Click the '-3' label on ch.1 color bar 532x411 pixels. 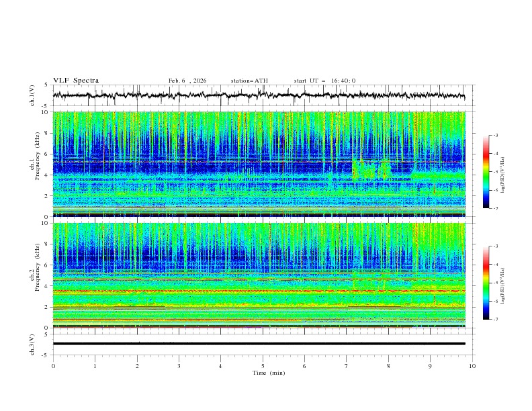point(495,135)
